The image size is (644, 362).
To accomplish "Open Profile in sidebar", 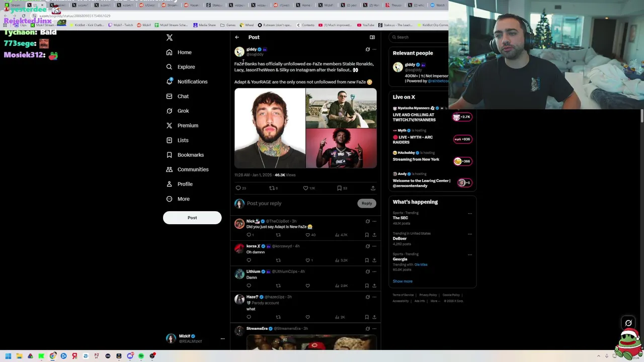I will [x=180, y=184].
